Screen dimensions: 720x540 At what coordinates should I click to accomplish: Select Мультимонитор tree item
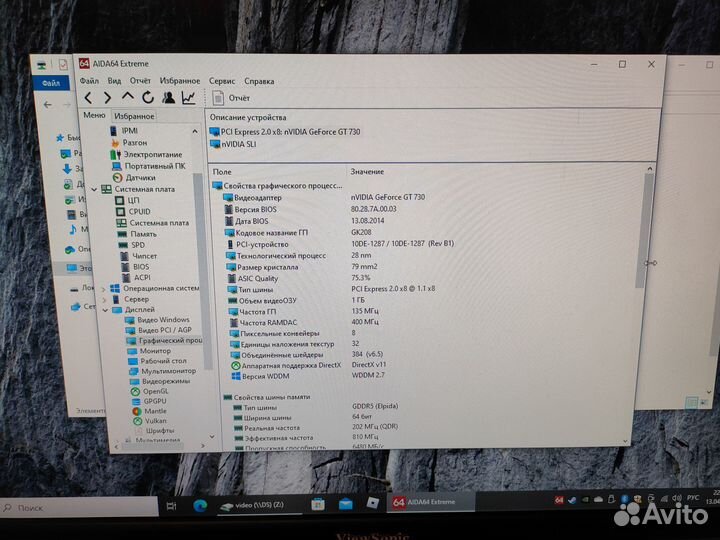163,371
